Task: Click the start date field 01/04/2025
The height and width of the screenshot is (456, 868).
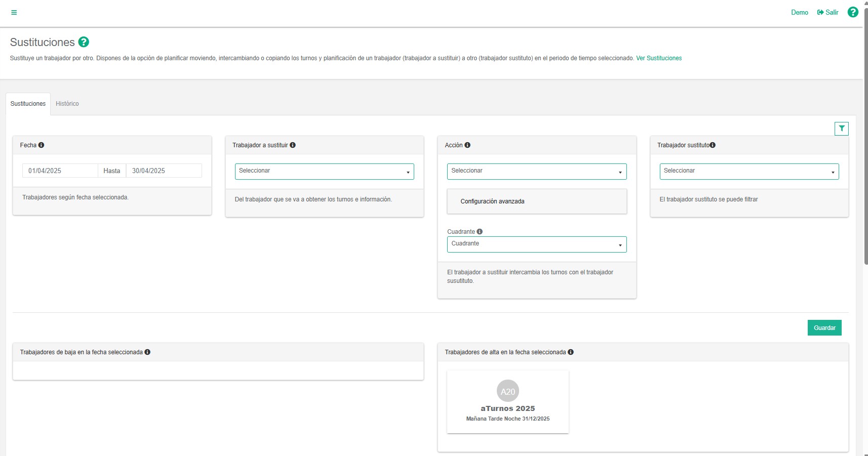Action: tap(60, 171)
